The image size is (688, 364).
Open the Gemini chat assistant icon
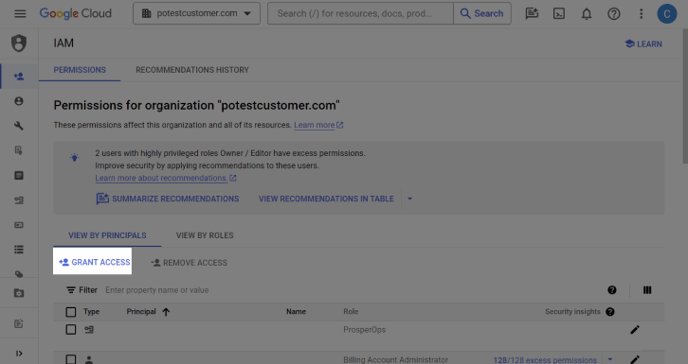point(532,14)
